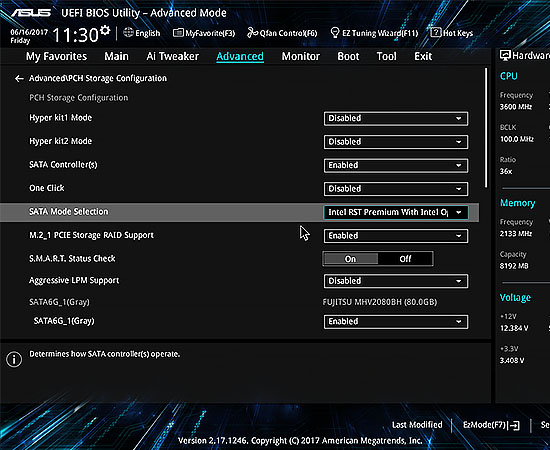550x450 pixels.
Task: Click the Advanced\PCH Storage Configuration breadcrumb
Action: pyautogui.click(x=98, y=79)
